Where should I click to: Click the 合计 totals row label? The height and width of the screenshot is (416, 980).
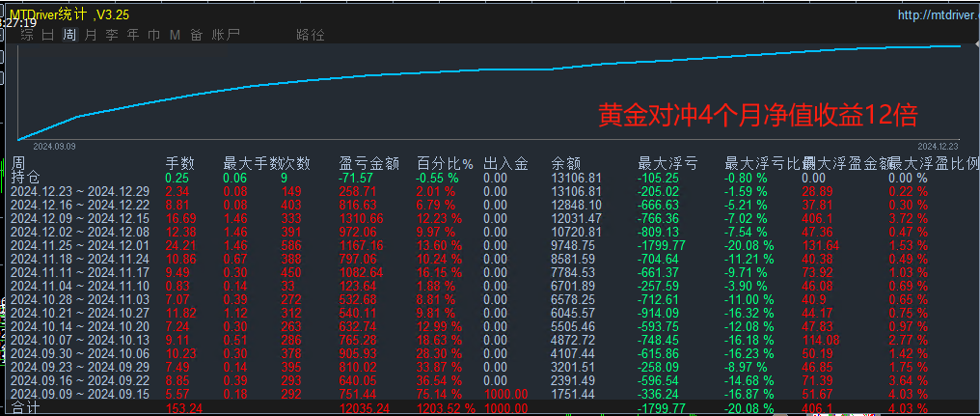click(x=26, y=408)
